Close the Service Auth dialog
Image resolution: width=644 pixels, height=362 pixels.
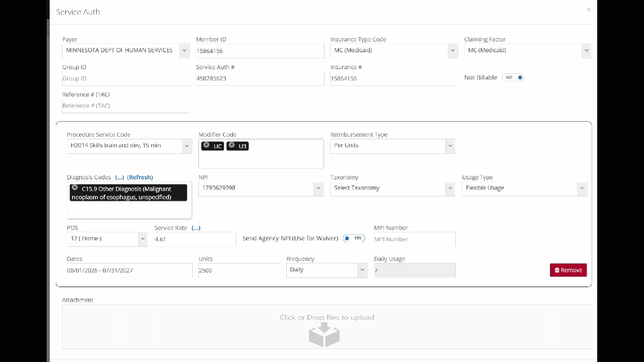(589, 10)
